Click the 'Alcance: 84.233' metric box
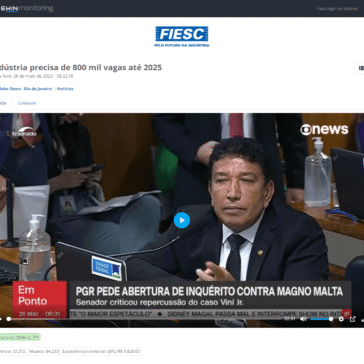 point(44,351)
